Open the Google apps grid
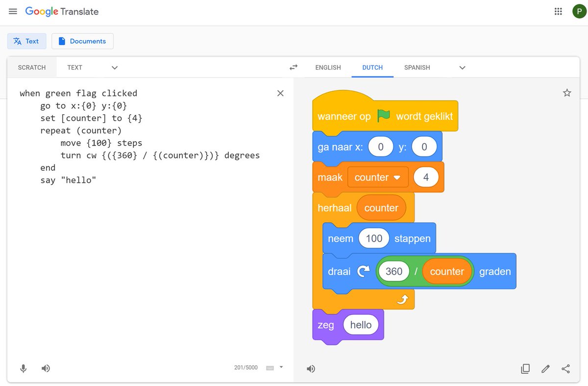 point(558,12)
